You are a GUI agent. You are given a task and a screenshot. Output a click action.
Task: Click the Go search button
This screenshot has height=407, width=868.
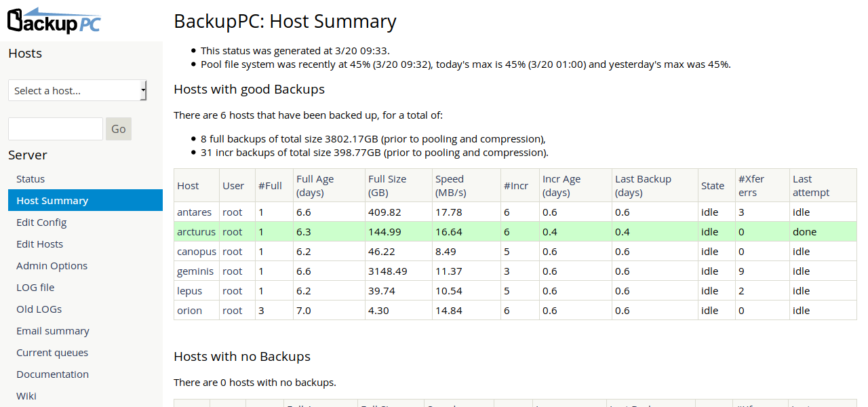118,128
